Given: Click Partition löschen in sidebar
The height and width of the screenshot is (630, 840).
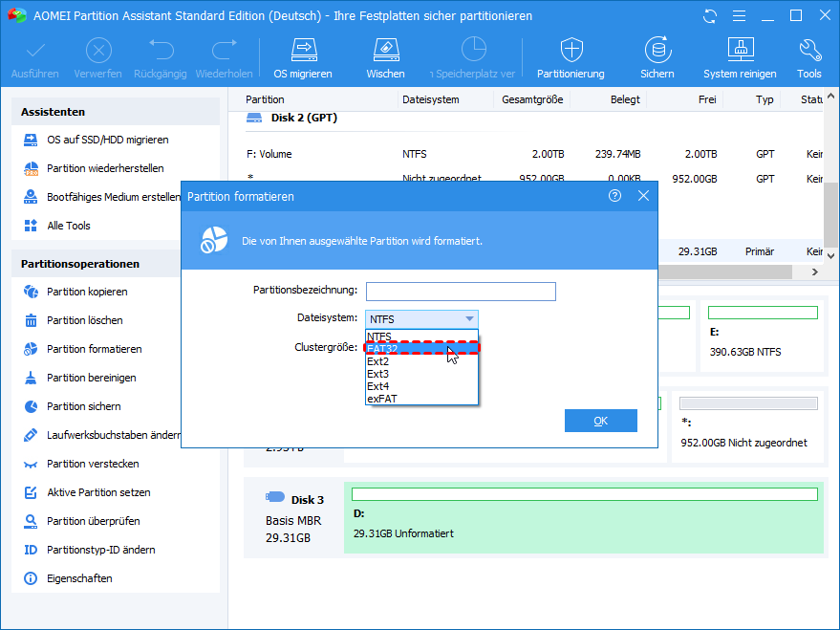Looking at the screenshot, I should (84, 320).
